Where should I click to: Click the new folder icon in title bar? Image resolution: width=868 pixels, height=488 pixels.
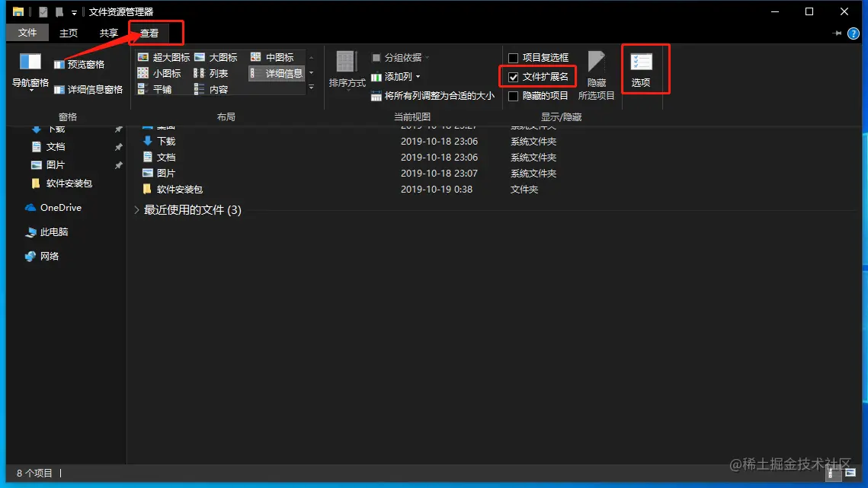point(59,11)
